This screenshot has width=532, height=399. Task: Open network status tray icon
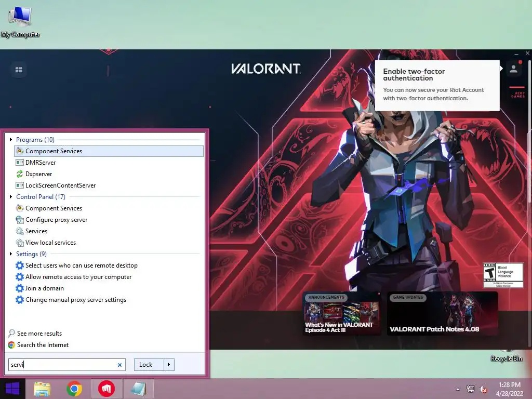[x=471, y=389]
